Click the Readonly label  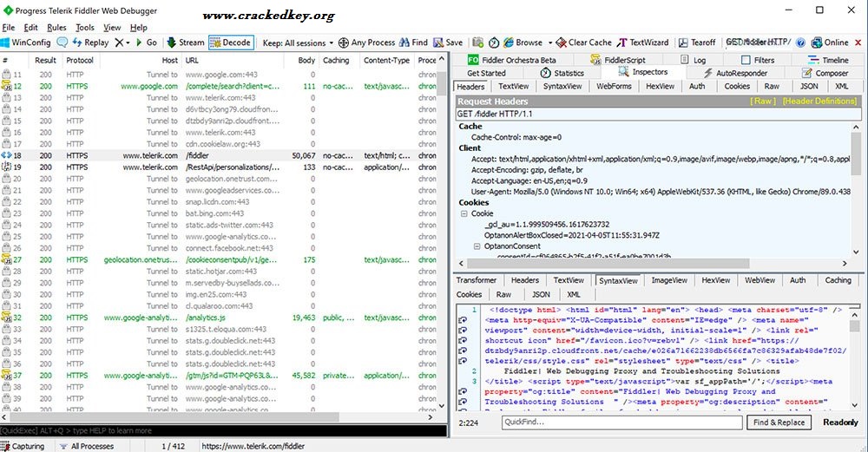(x=839, y=423)
